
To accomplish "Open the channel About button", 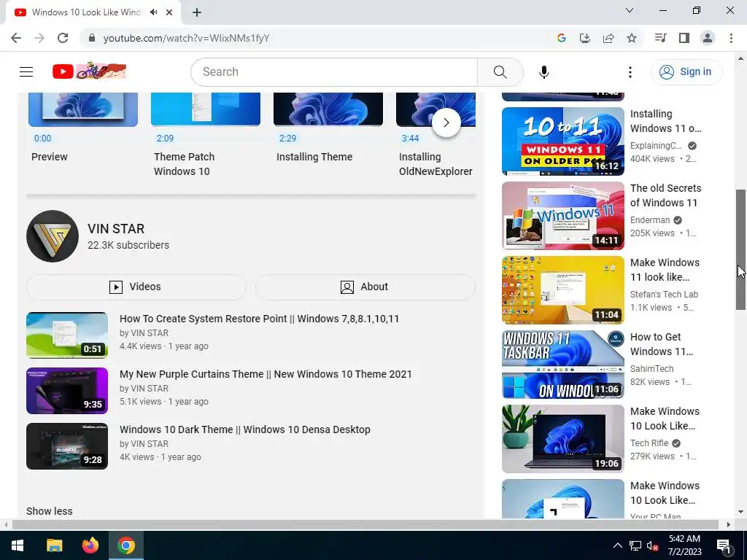I will point(365,287).
